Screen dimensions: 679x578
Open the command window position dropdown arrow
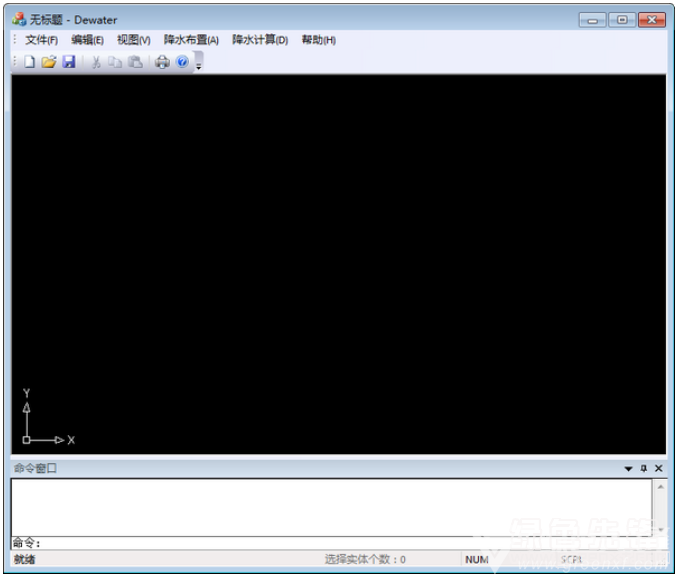(x=628, y=468)
